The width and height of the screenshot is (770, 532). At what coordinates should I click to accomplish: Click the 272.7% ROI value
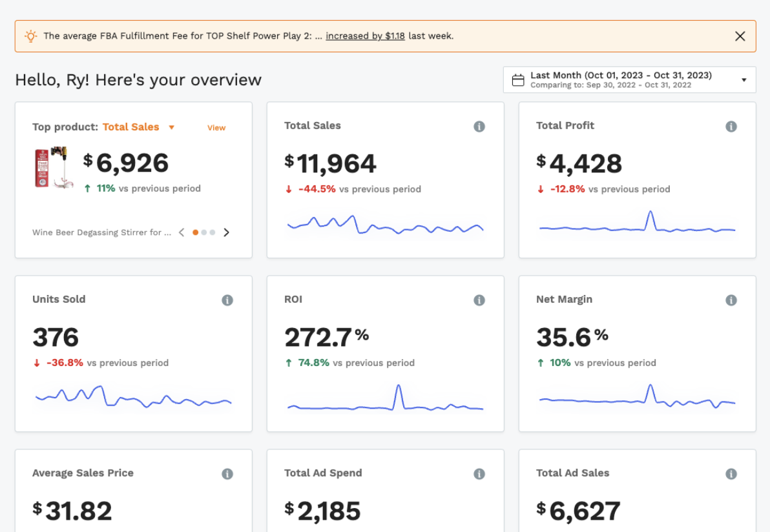click(x=327, y=337)
